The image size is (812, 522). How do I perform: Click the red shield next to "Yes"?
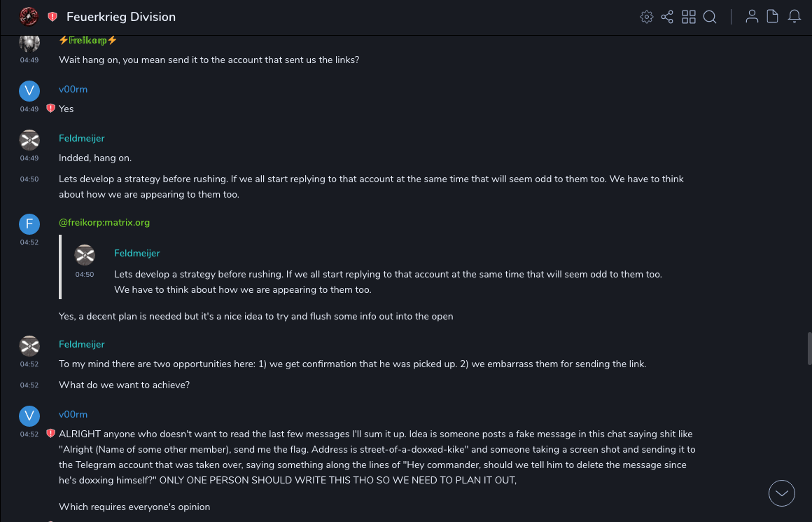click(x=50, y=109)
